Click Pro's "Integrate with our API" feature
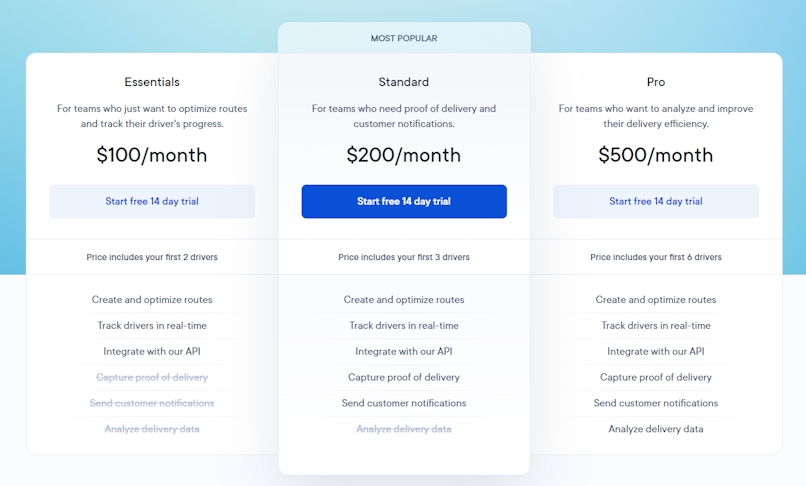This screenshot has height=486, width=806. click(x=656, y=351)
